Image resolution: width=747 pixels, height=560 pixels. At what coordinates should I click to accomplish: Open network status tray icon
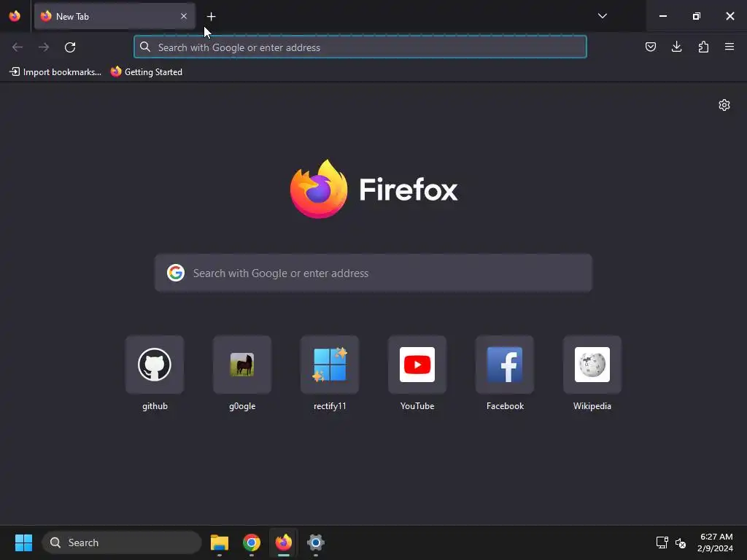click(x=662, y=542)
